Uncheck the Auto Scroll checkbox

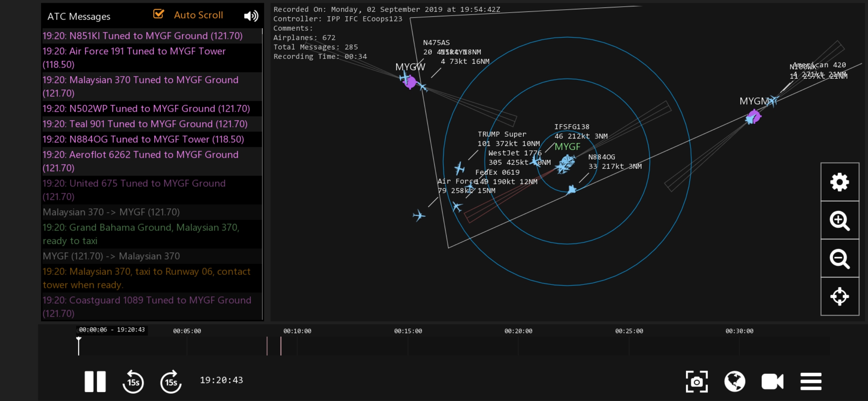click(158, 14)
